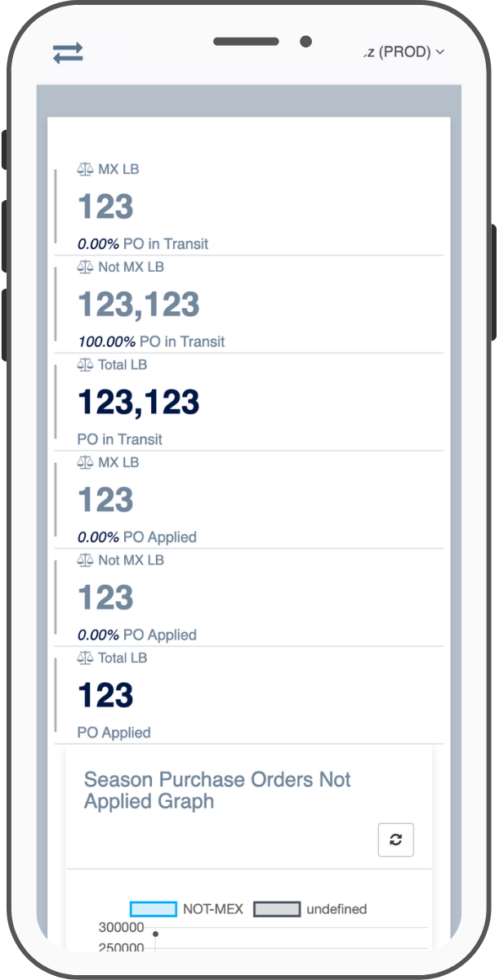Open the (PROD) environment dropdown
This screenshot has width=499, height=980.
tap(404, 51)
